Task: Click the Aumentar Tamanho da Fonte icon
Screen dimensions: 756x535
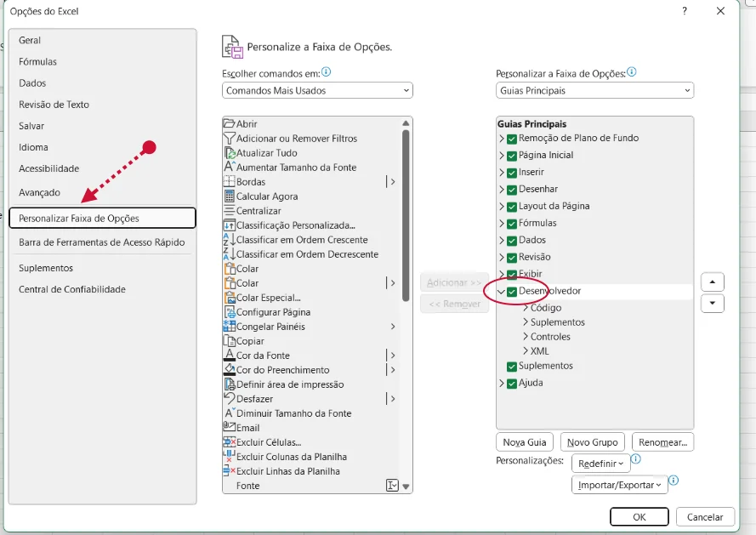Action: point(229,167)
